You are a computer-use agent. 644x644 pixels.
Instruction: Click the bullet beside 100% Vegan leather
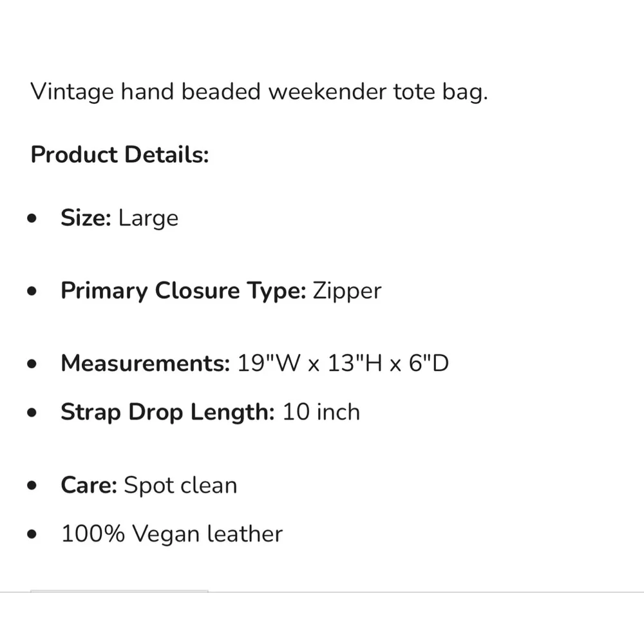point(32,534)
